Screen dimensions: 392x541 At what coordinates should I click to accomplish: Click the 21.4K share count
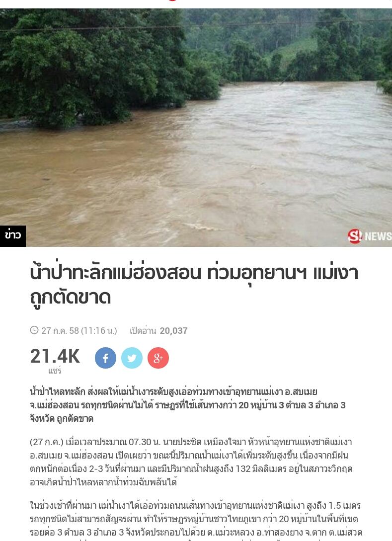pos(55,356)
